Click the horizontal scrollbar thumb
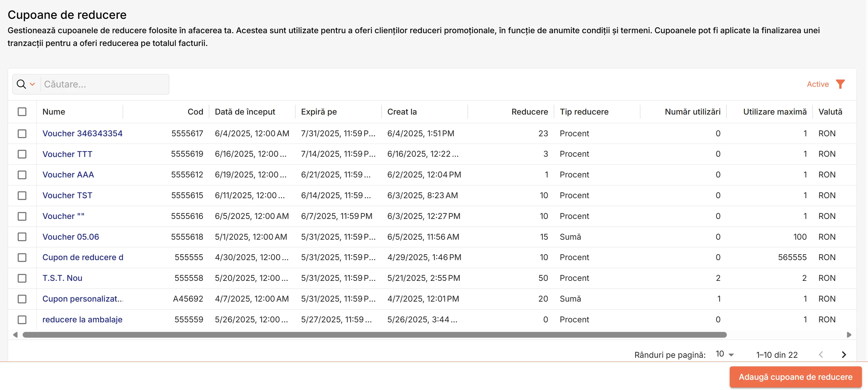Viewport: 868px width, 390px height. (374, 335)
